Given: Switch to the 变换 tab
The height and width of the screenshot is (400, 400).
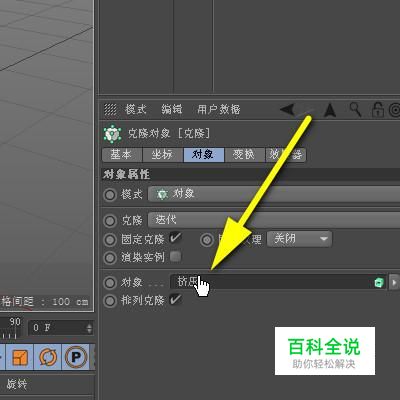Looking at the screenshot, I should tap(244, 155).
